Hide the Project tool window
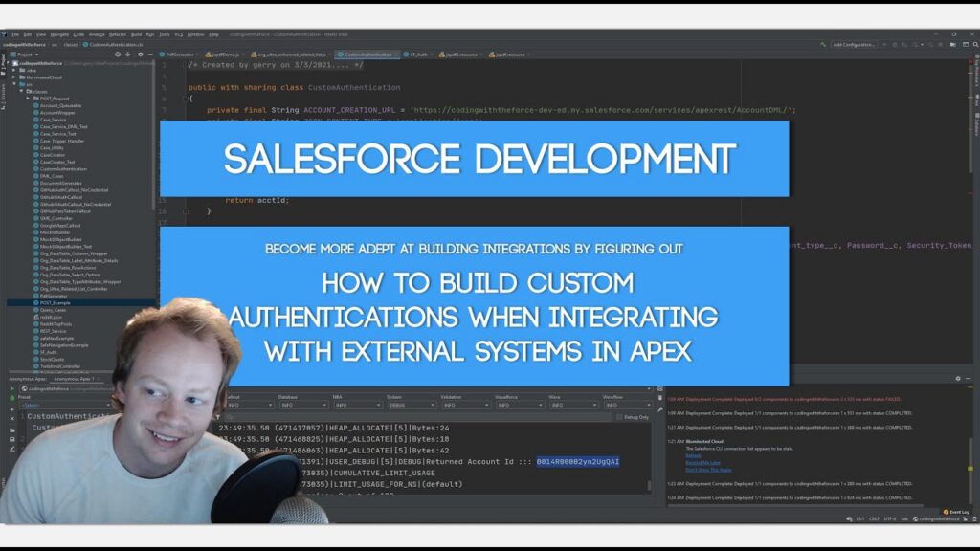This screenshot has height=551, width=980. tap(150, 55)
